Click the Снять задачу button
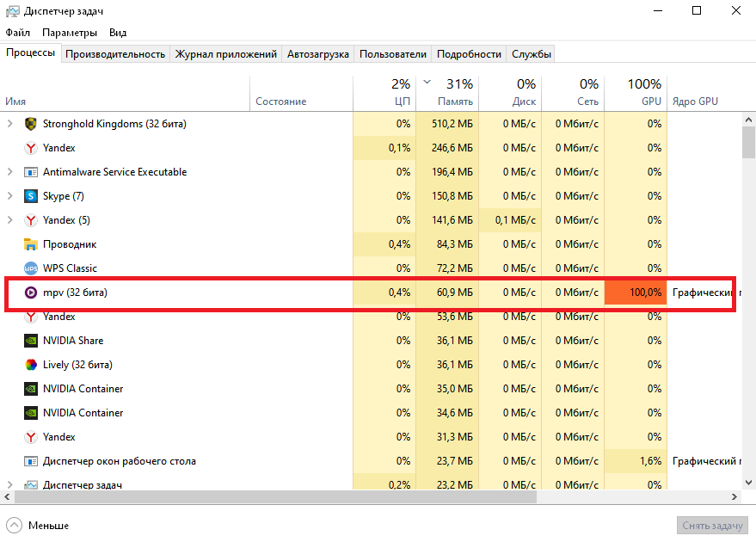Image resolution: width=756 pixels, height=542 pixels. (712, 526)
